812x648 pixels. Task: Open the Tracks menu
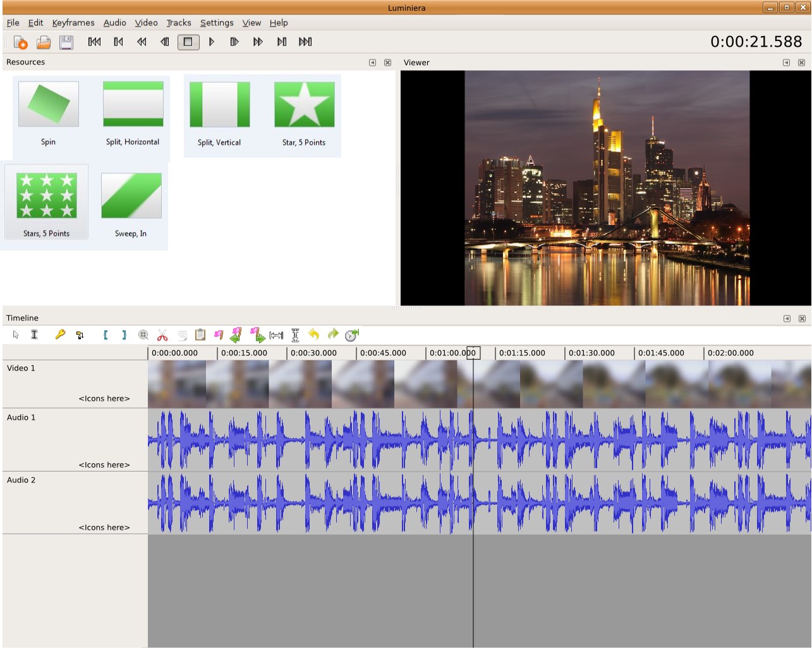178,23
